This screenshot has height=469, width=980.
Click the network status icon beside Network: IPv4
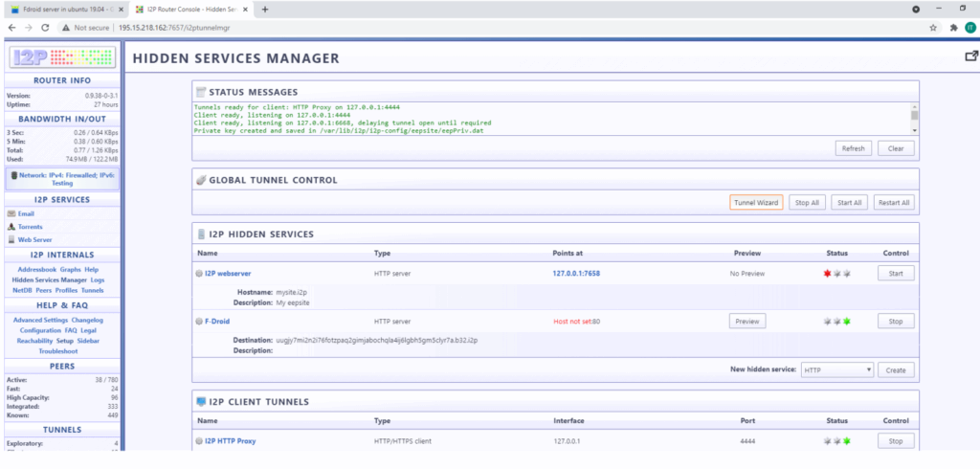(x=13, y=175)
